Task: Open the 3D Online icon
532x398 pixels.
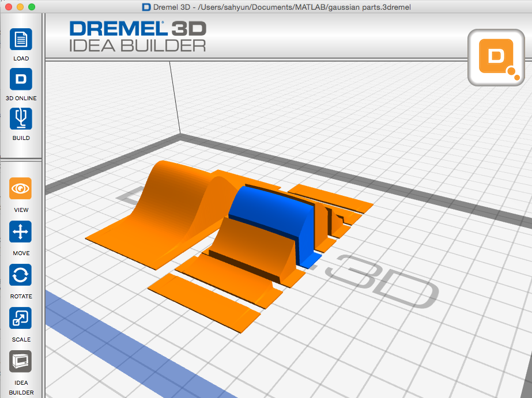Action: coord(21,79)
